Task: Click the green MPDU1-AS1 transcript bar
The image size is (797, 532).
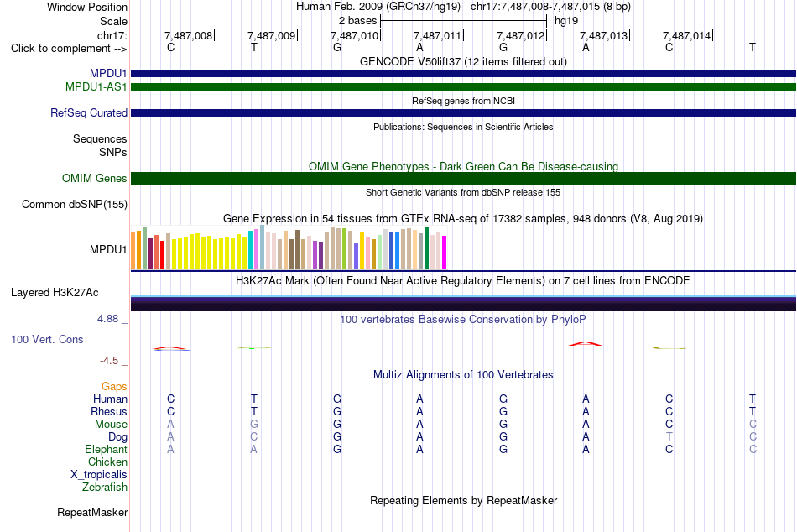Action: pyautogui.click(x=463, y=87)
